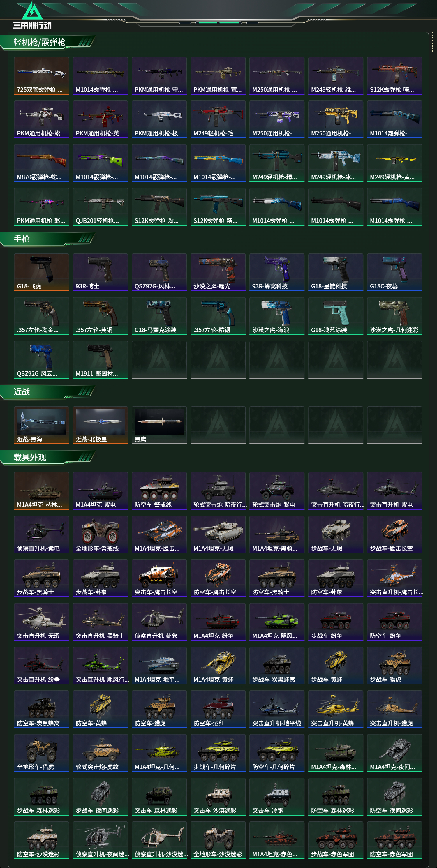Click the vertical dotted scroll indicator
This screenshot has width=437, height=868.
pos(432,42)
